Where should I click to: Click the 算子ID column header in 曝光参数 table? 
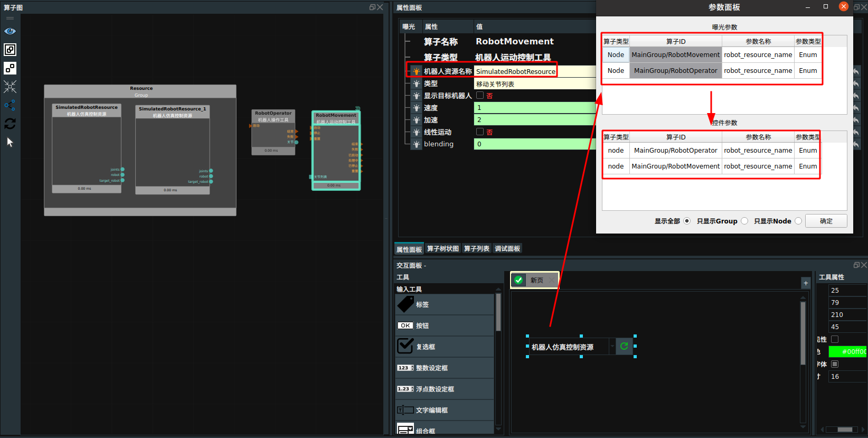point(676,41)
